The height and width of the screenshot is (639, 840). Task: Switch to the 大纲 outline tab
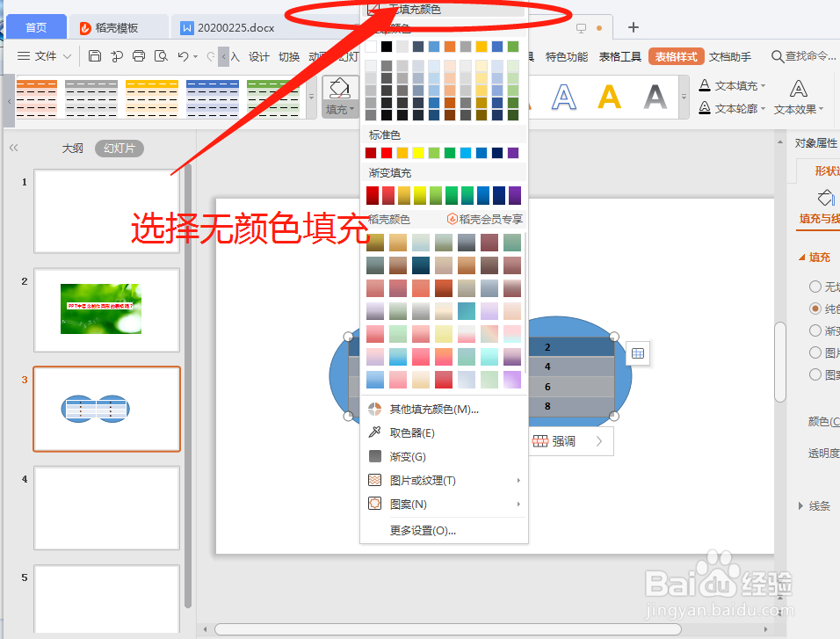[72, 148]
